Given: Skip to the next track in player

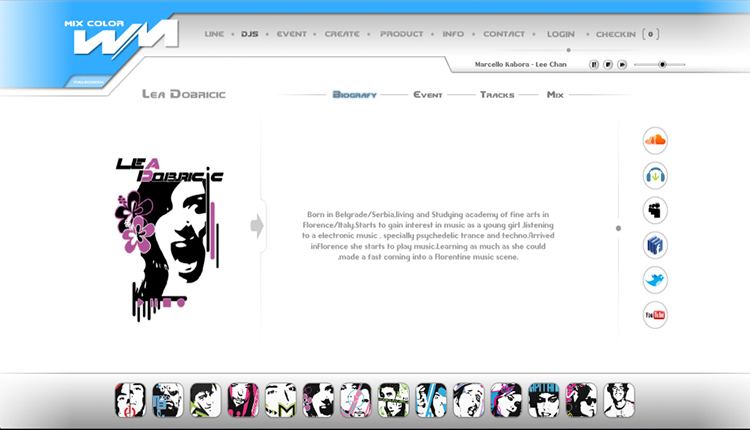Looking at the screenshot, I should [x=622, y=64].
